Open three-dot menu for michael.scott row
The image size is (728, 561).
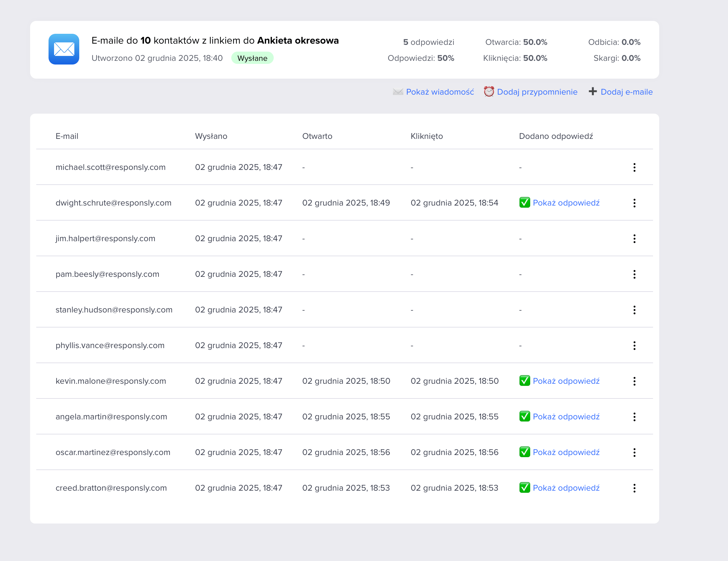tap(634, 167)
